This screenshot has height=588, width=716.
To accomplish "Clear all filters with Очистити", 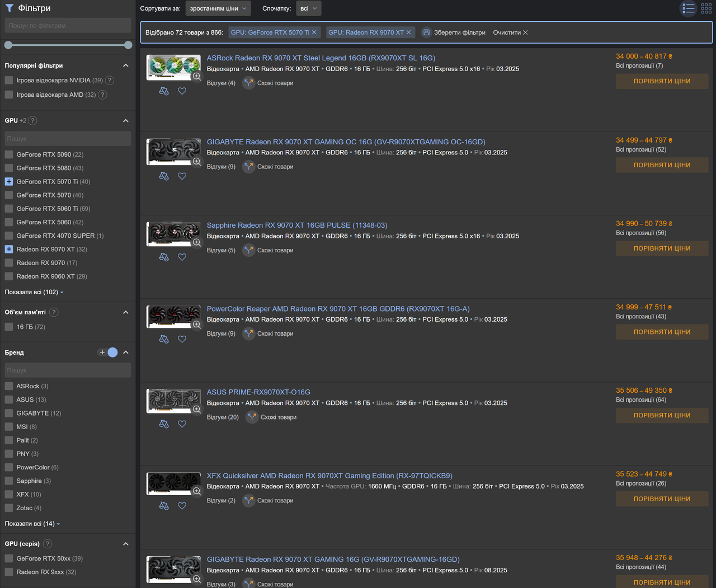I will pos(510,32).
